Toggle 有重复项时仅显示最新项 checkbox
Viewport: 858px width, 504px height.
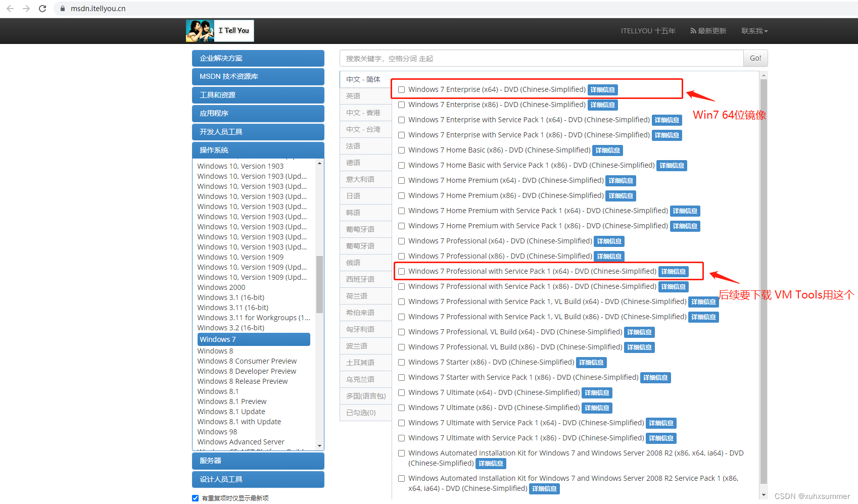pyautogui.click(x=196, y=498)
